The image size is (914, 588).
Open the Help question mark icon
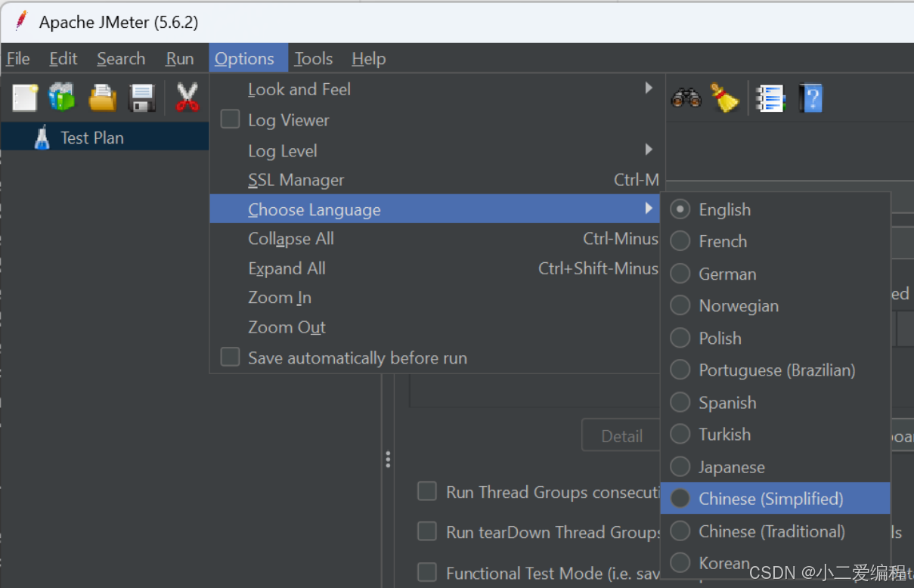coord(810,98)
